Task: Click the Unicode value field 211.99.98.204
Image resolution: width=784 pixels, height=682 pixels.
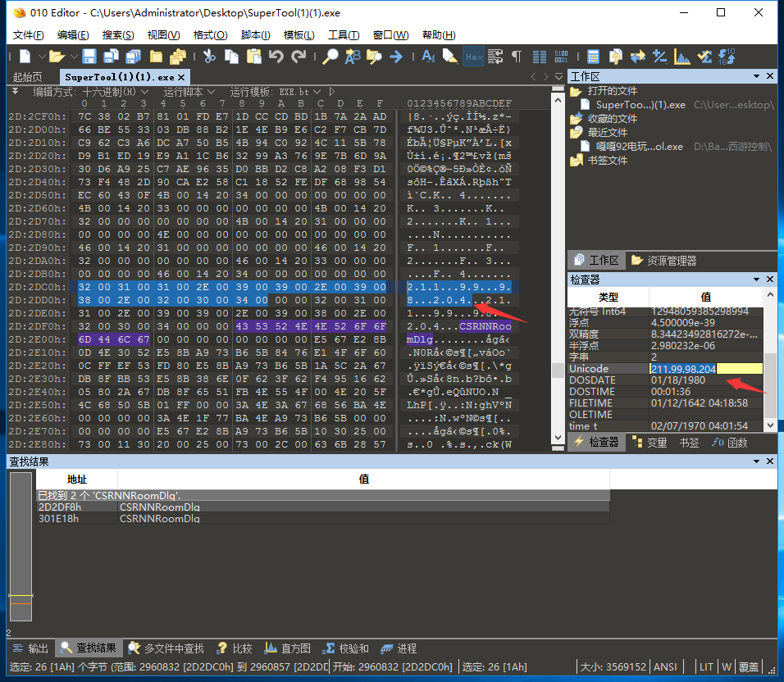Action: 683,369
